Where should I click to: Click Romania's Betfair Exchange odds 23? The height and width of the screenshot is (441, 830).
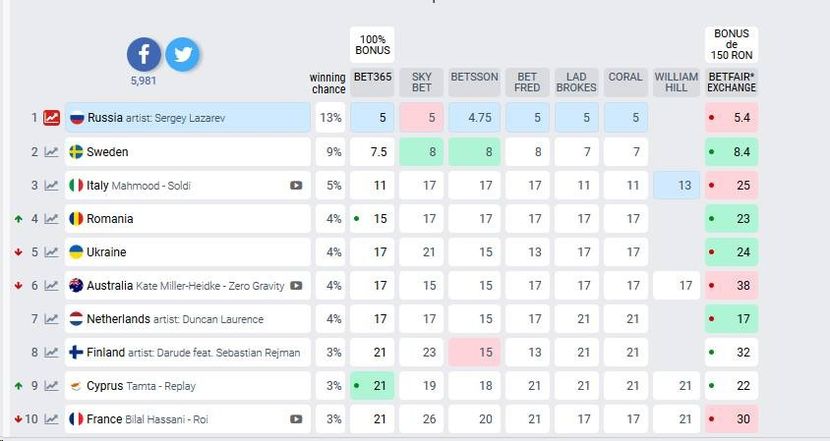click(x=731, y=218)
